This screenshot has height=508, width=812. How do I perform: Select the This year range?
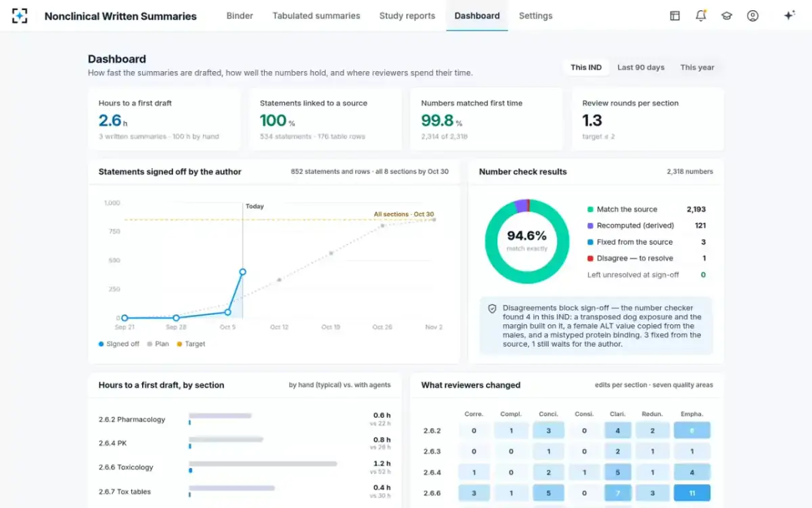(x=697, y=67)
